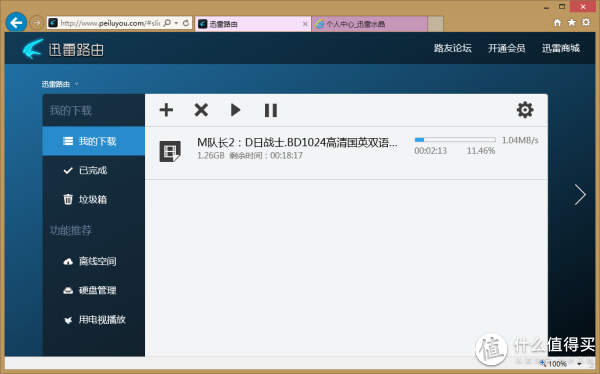Switch to the 个人中心_迅雷水晶 tab

[370, 24]
